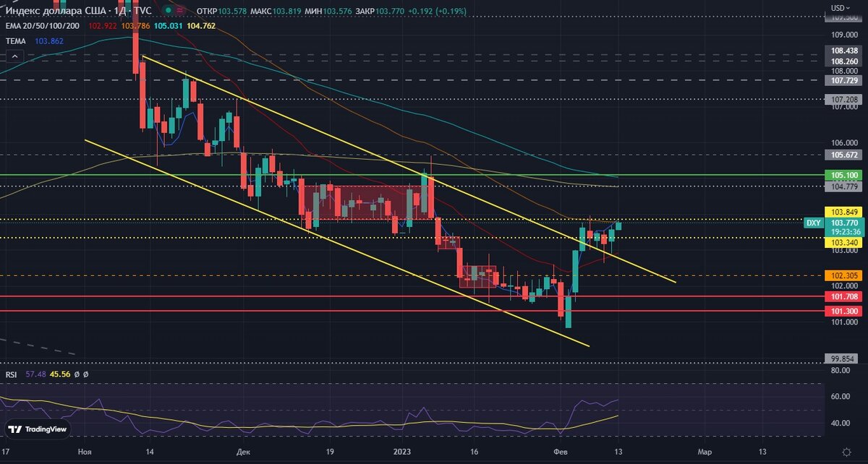Click the first Ø icon in the RSI legend
This screenshot has width=868, height=464.
click(x=77, y=374)
